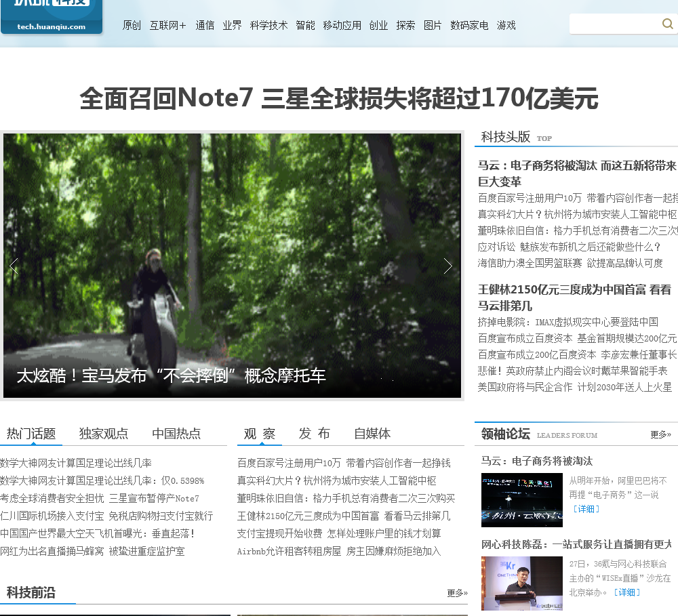This screenshot has width=678, height=616.
Task: Open 支付宝提现开始收费 article
Action: point(339,533)
